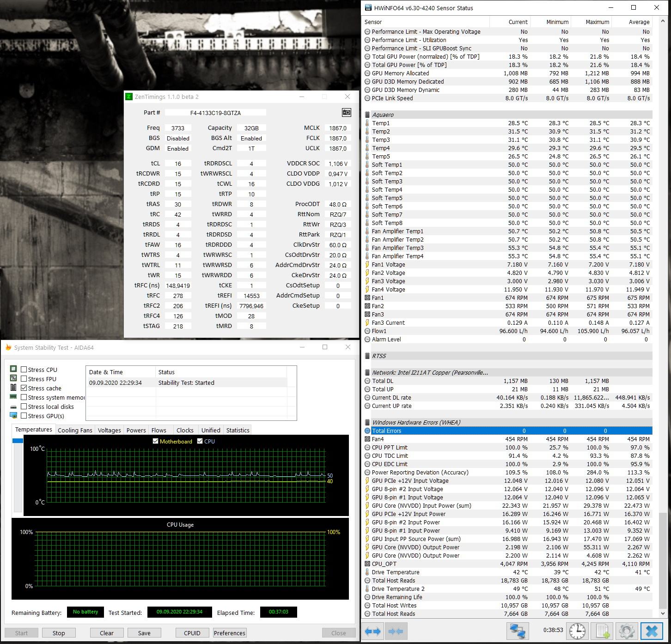Click the HWiNFO vertical scrollbar thumb
The height and width of the screenshot is (644, 671).
pyautogui.click(x=663, y=561)
